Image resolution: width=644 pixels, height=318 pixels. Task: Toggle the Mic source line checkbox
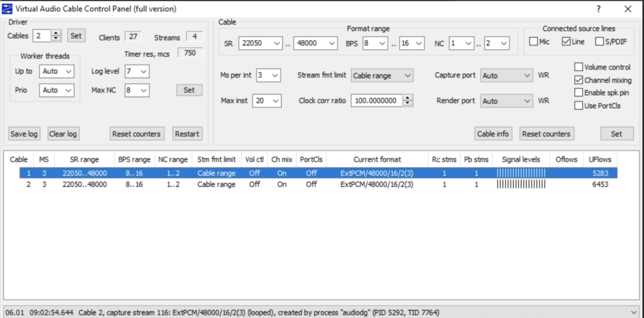click(533, 42)
